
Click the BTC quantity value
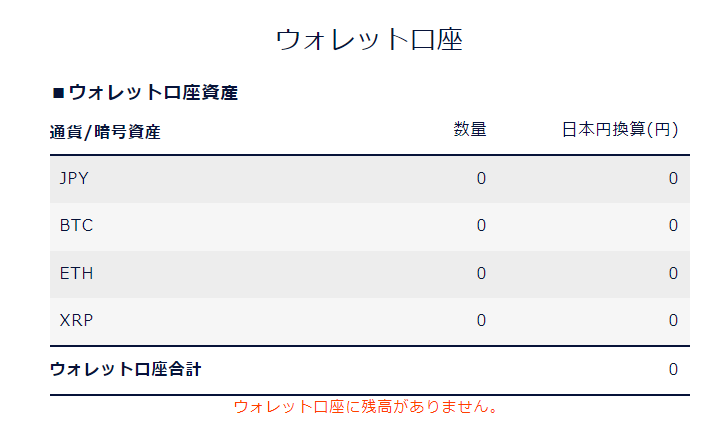click(481, 226)
